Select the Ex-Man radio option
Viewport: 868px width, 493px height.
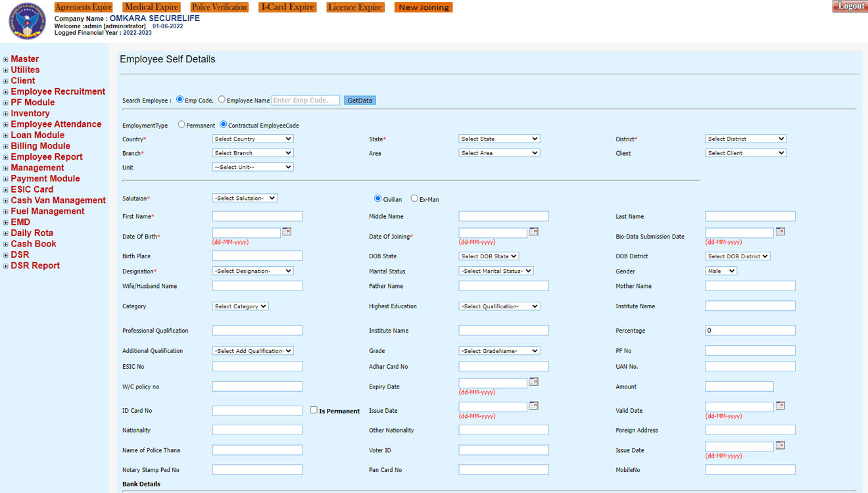pos(414,198)
